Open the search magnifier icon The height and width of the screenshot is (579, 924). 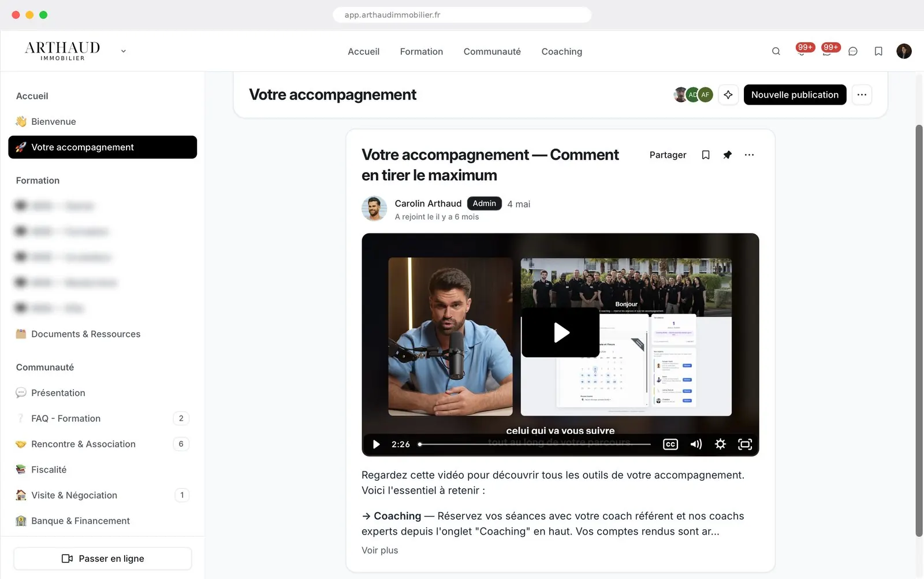[x=776, y=51]
